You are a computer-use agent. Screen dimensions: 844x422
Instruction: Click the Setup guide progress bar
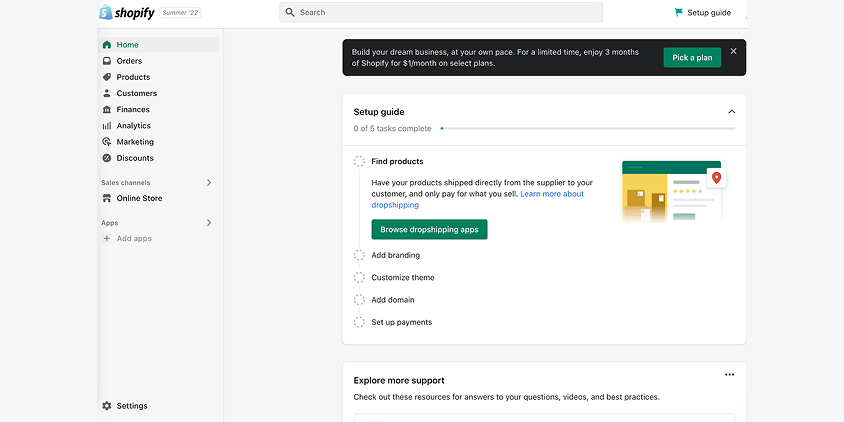click(x=587, y=129)
